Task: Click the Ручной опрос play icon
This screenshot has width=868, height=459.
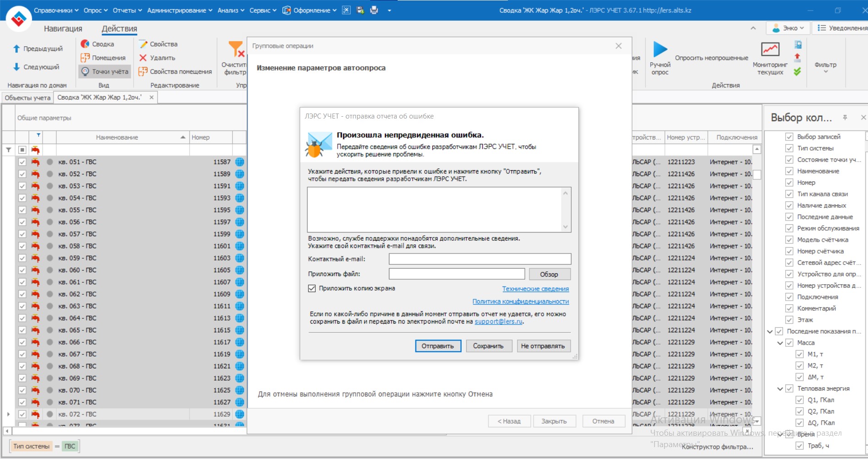Action: click(660, 49)
